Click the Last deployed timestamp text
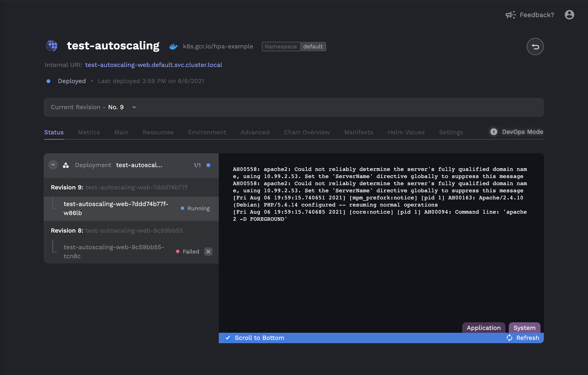 tap(151, 81)
